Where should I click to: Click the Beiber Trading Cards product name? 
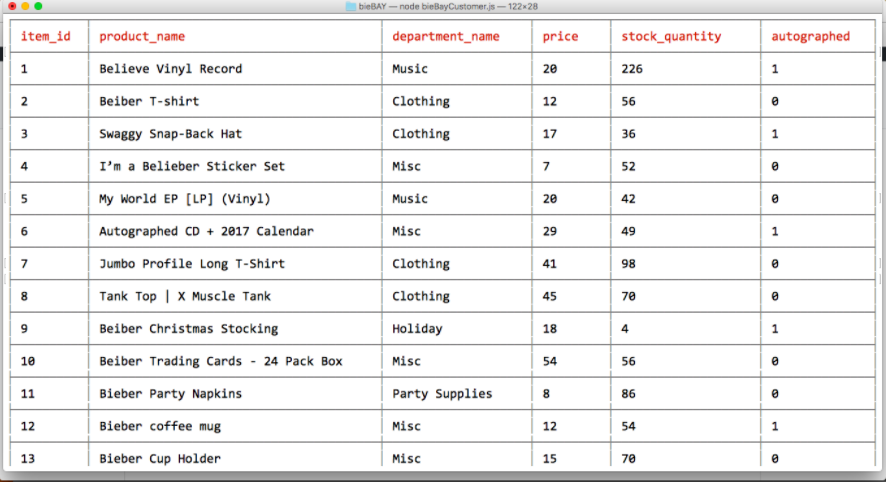[x=220, y=361]
